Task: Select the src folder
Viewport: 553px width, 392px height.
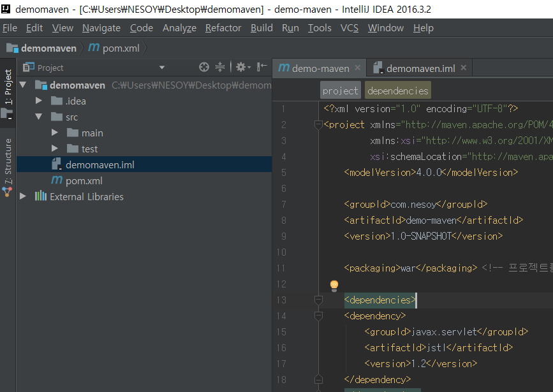Action: click(x=64, y=117)
